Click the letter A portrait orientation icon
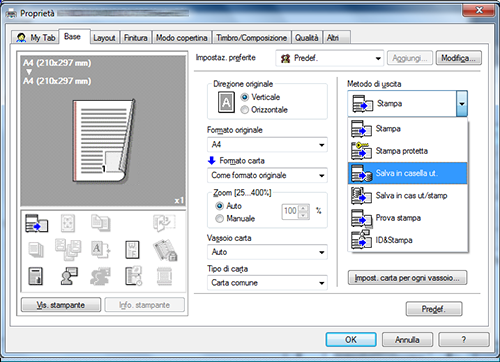The image size is (500, 362). tap(226, 102)
